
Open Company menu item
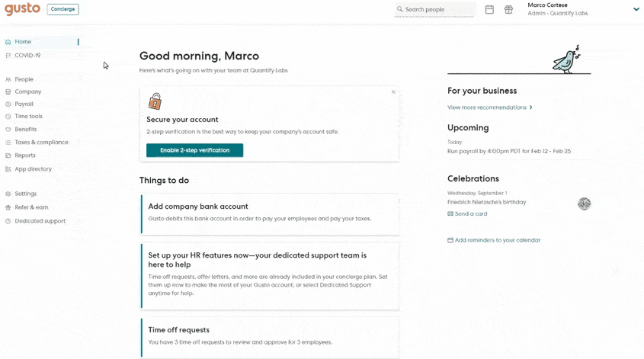(x=28, y=91)
